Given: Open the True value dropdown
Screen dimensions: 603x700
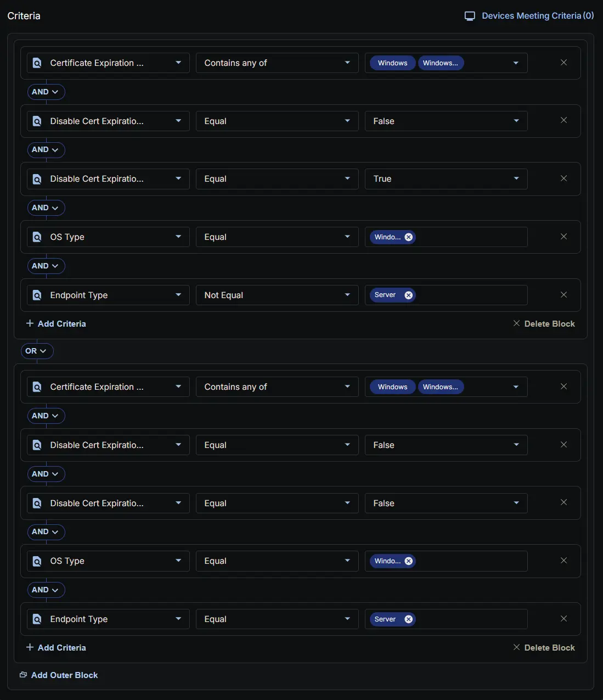Looking at the screenshot, I should (x=516, y=179).
